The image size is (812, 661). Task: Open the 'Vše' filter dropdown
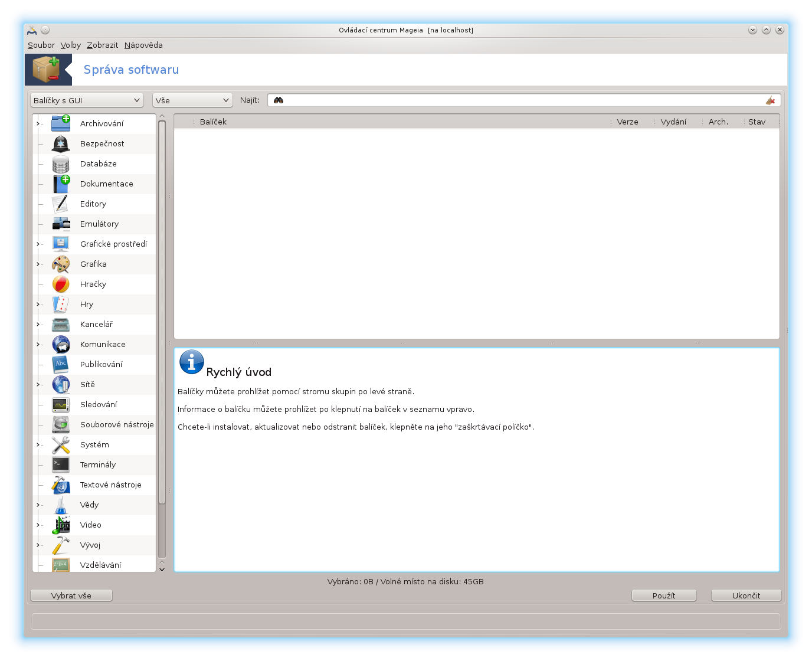(192, 100)
